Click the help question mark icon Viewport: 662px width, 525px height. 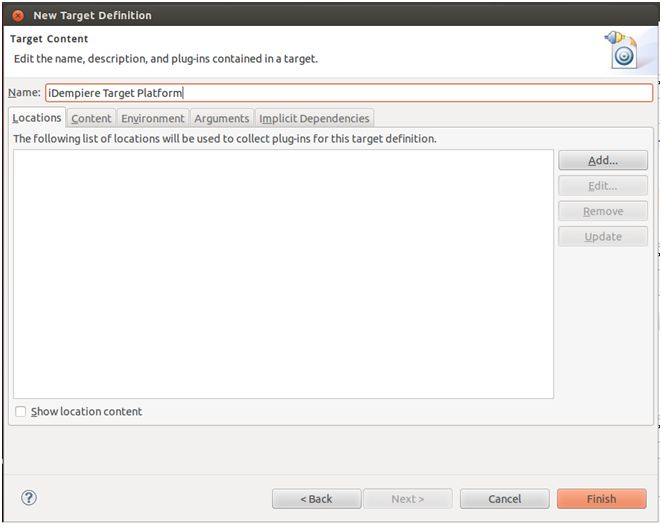click(29, 498)
